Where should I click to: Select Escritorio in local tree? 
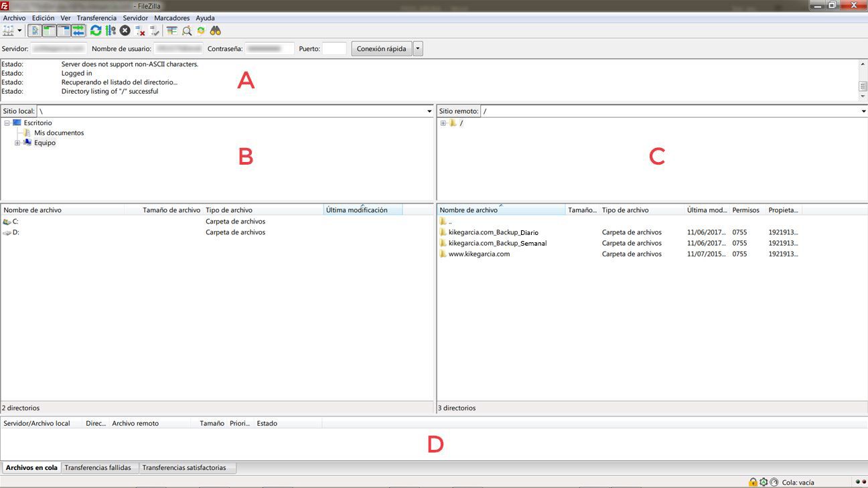[x=38, y=123]
